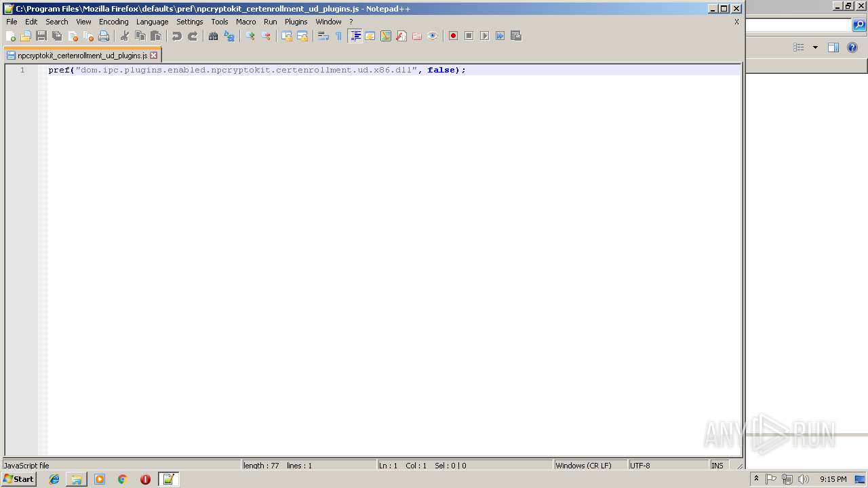Click the Copy toolbar icon
Screen dimensions: 868x488
140,36
